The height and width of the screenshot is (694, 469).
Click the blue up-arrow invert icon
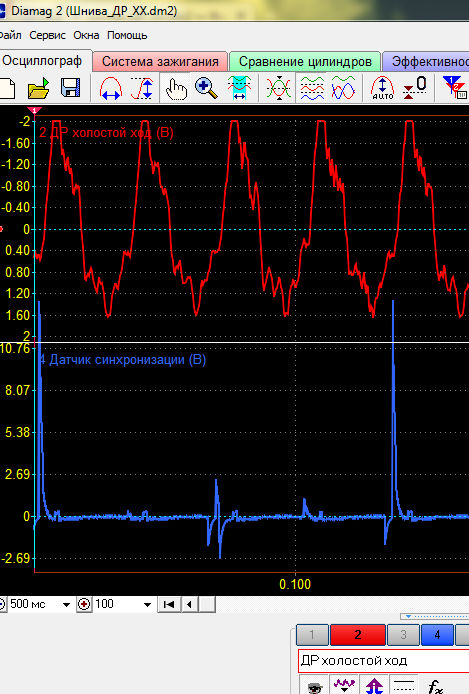point(374,686)
